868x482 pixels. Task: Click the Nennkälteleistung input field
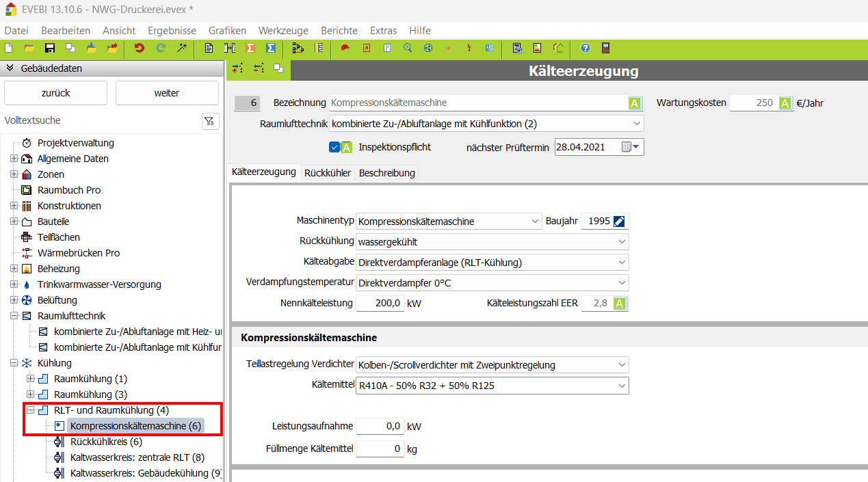[x=380, y=304]
